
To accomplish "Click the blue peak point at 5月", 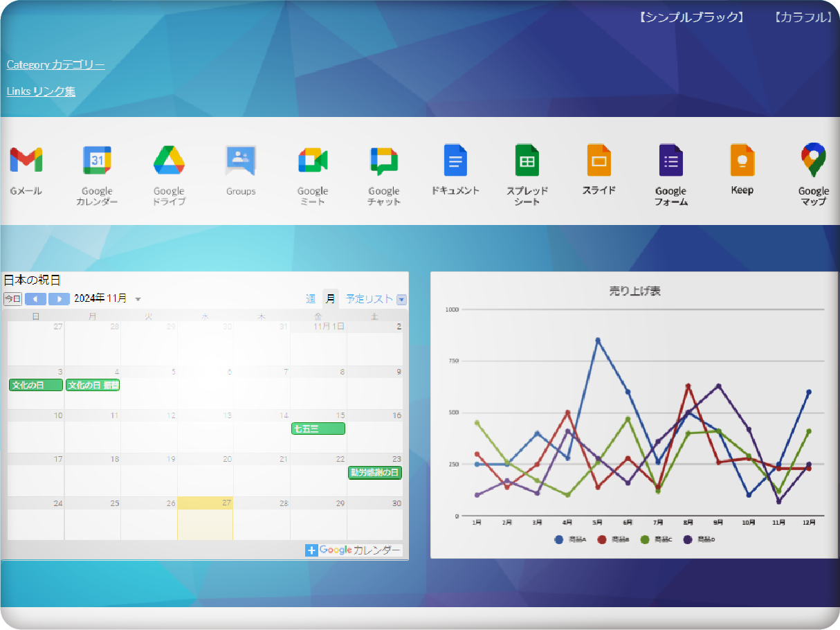I will [598, 340].
